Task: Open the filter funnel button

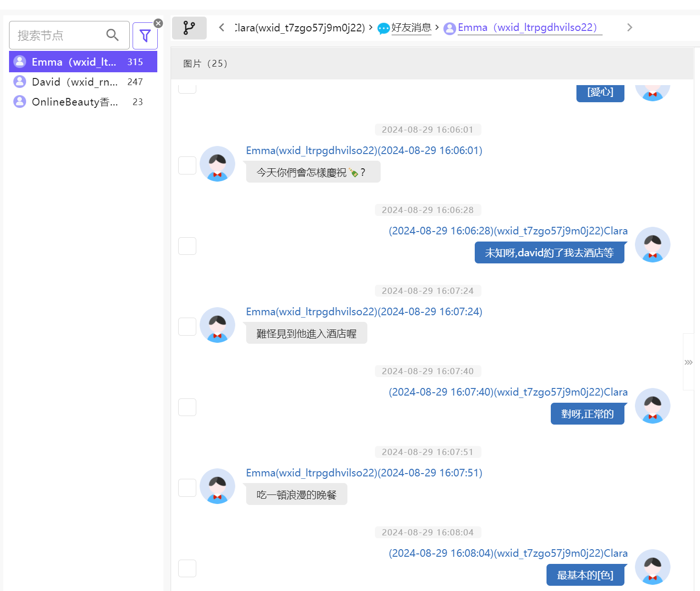Action: click(x=145, y=36)
